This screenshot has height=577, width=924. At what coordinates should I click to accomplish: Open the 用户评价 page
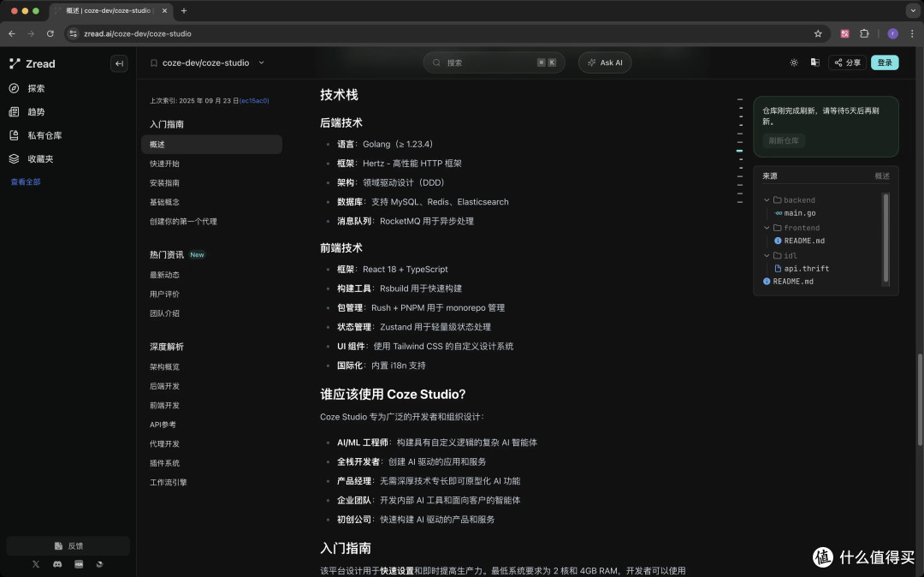tap(164, 294)
